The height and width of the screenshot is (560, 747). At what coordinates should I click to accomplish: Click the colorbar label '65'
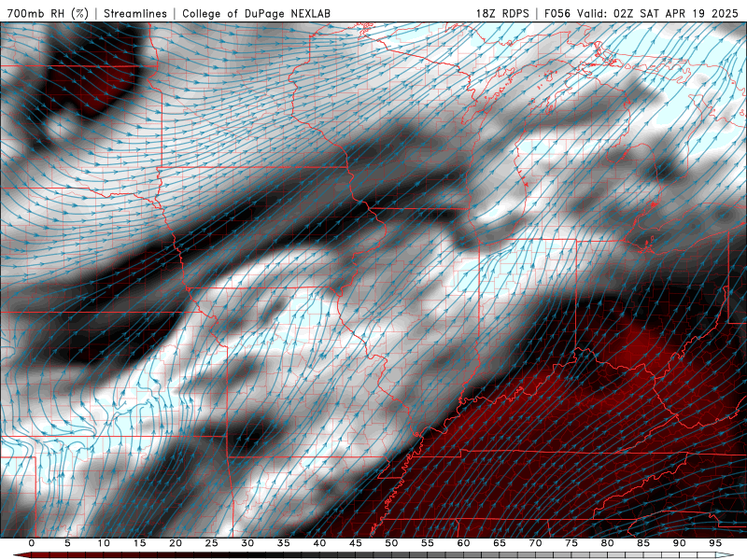tap(500, 543)
